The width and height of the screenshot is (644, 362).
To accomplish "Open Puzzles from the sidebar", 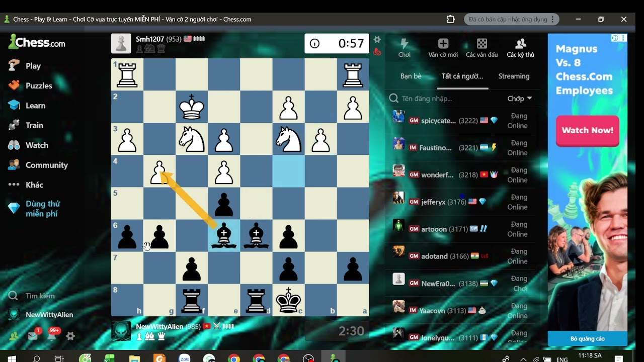I will (30, 85).
